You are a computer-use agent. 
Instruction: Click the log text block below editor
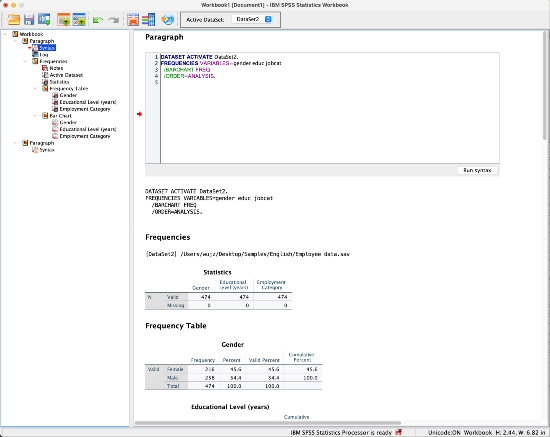point(209,202)
